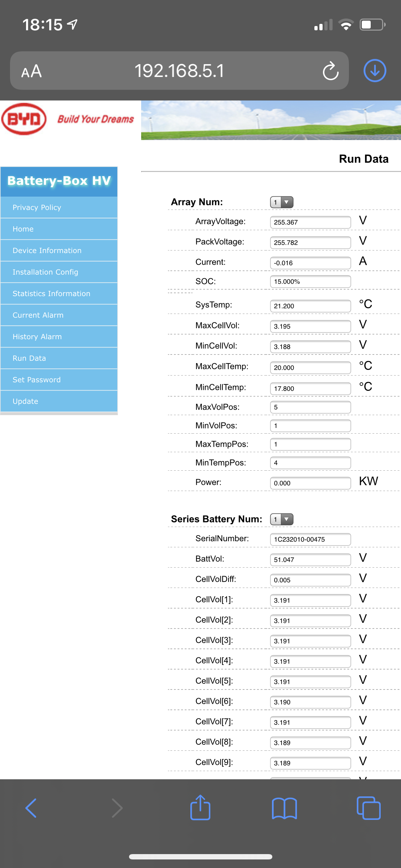The height and width of the screenshot is (868, 401).
Task: Go to the Set Password page
Action: [36, 380]
